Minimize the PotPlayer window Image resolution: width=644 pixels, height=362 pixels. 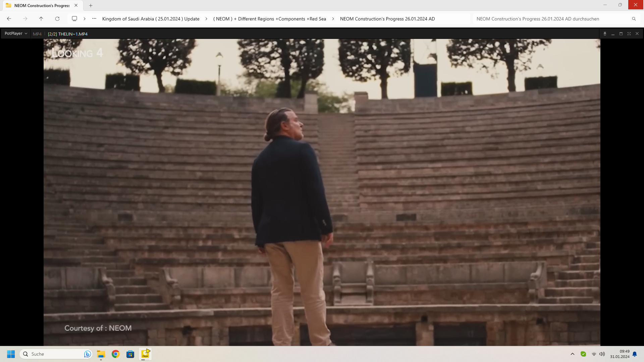[613, 34]
